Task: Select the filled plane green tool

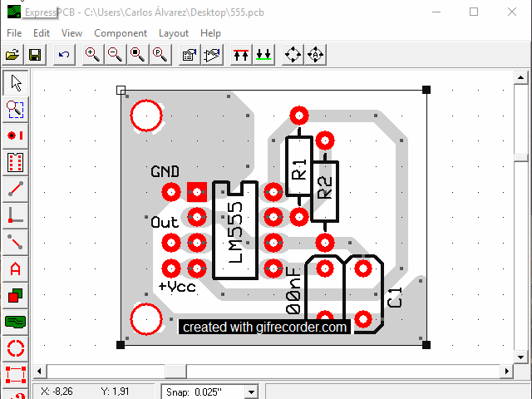Action: click(16, 322)
